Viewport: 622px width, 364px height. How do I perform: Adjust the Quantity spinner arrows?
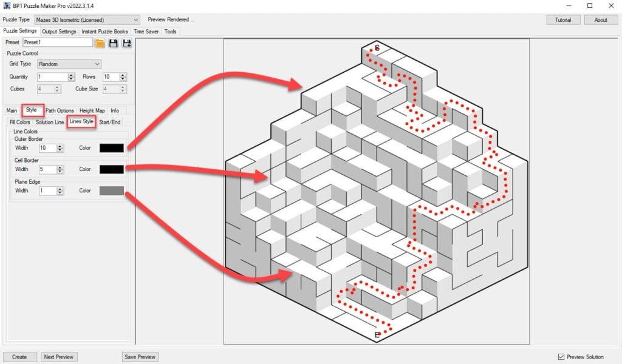(x=70, y=77)
